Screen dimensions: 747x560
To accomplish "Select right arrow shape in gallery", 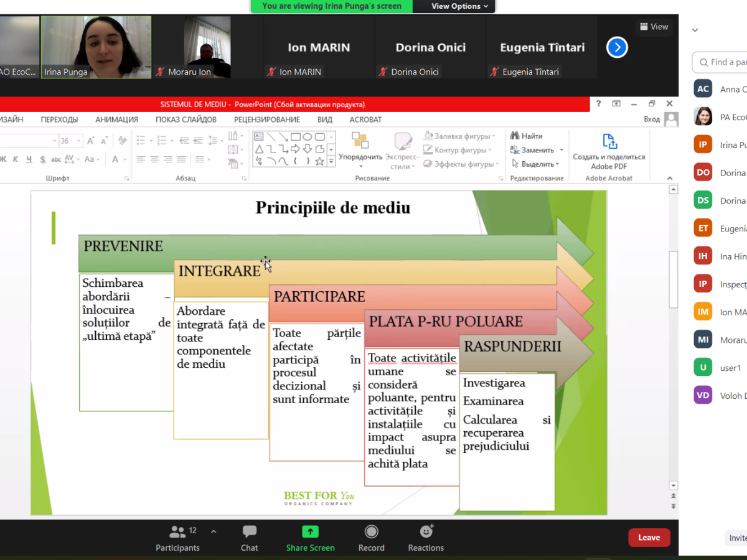I will (x=296, y=149).
